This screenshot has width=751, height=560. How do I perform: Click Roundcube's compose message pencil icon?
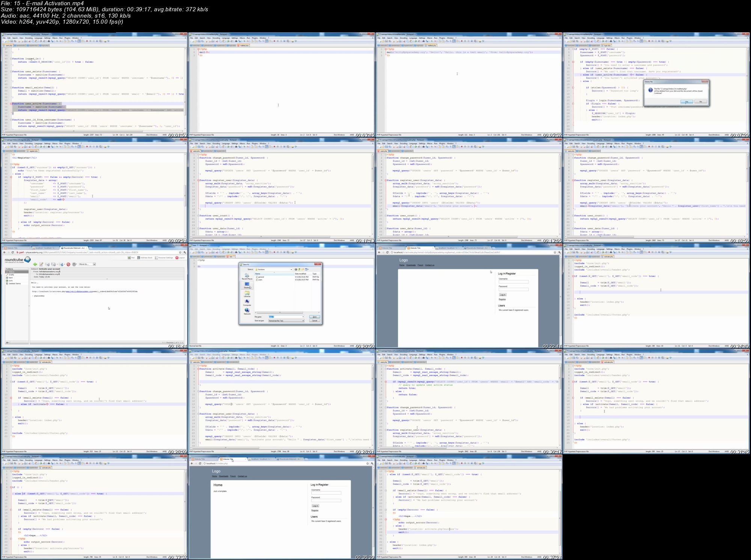coord(41,264)
